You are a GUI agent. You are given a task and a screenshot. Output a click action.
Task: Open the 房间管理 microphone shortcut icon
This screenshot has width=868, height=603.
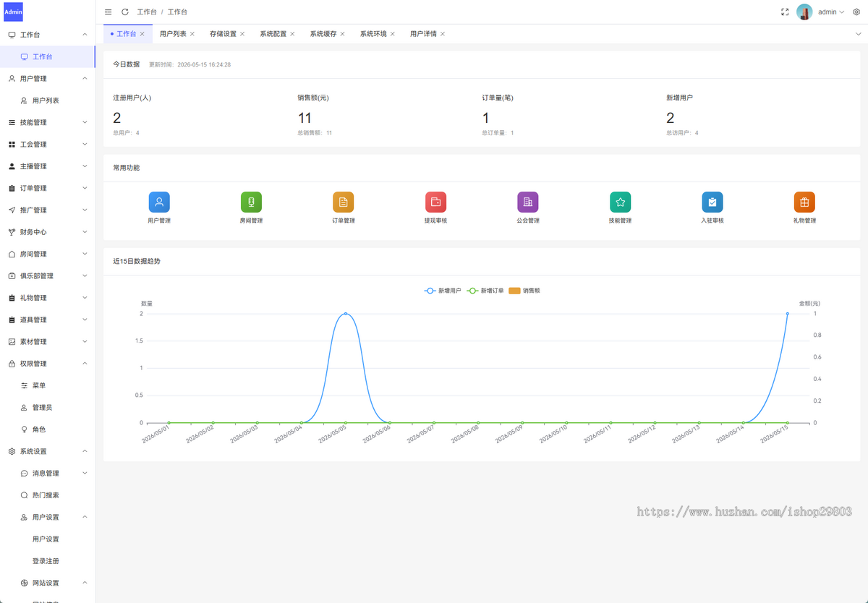251,202
